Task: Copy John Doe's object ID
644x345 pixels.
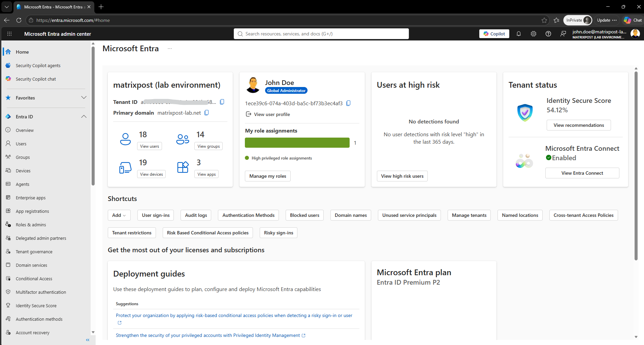Action: (349, 103)
